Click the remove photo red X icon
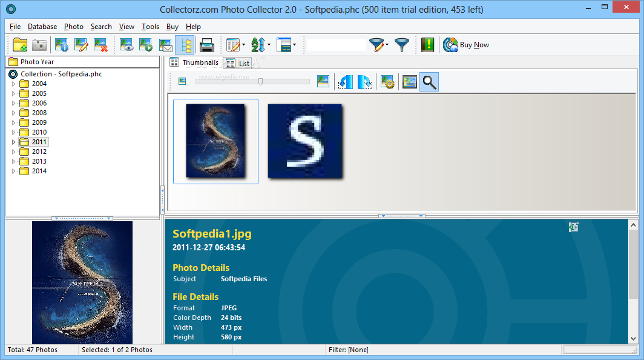The image size is (644, 360). pos(100,45)
